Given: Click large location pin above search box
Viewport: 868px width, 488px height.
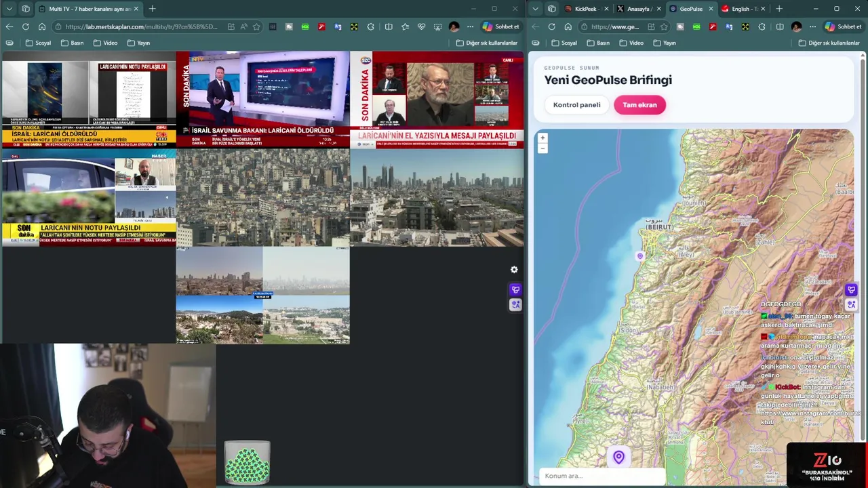Looking at the screenshot, I should click(618, 457).
